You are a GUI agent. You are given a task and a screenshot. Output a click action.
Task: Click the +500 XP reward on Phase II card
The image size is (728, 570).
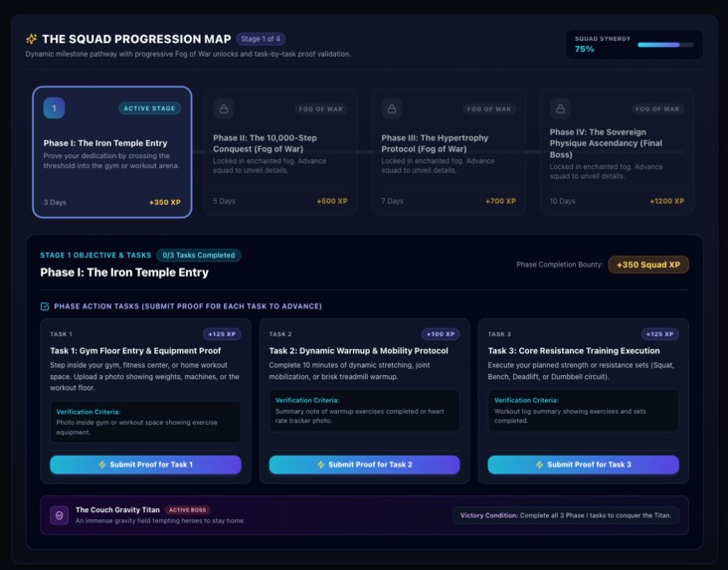[x=332, y=201]
